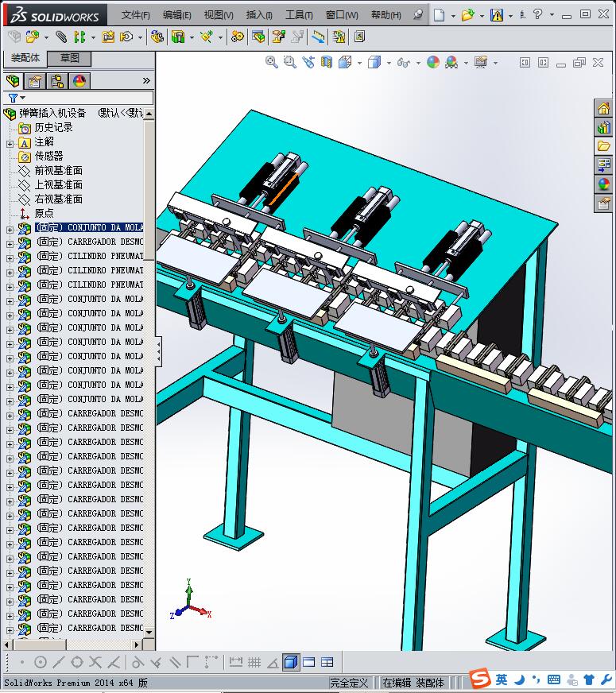Click the Zoom to Fit magnifier icon
Screen dimensions: 616x693
pyautogui.click(x=271, y=62)
